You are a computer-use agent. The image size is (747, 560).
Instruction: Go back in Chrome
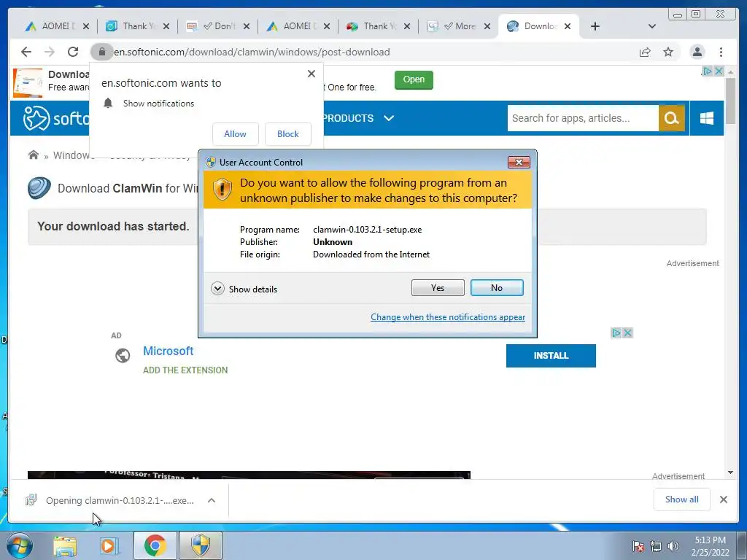[26, 52]
